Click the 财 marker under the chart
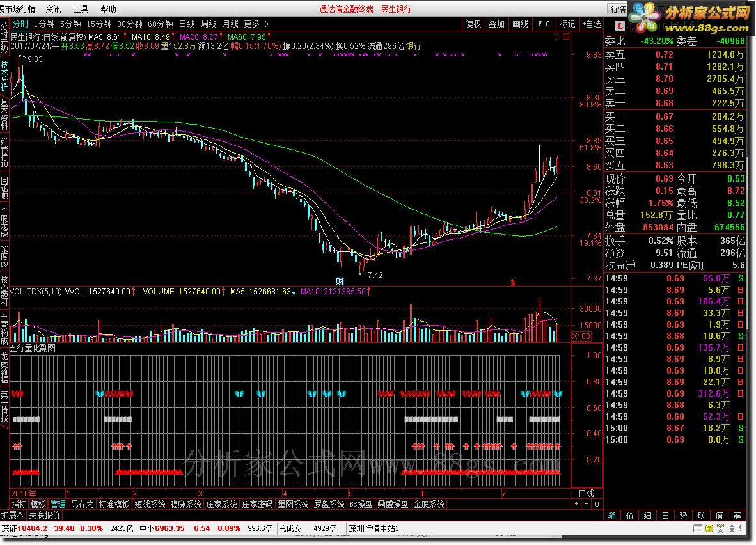 (x=340, y=281)
